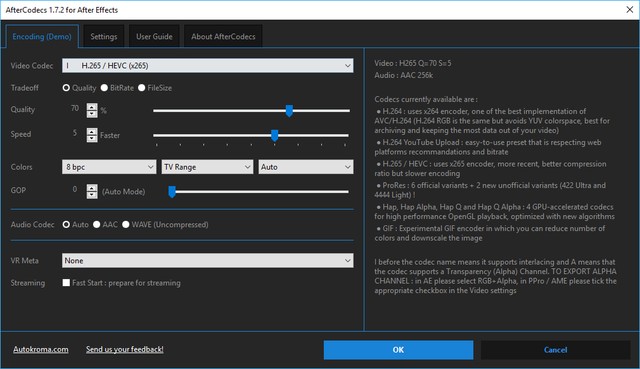Open the 8 bpc color depth dropdown

coord(109,167)
